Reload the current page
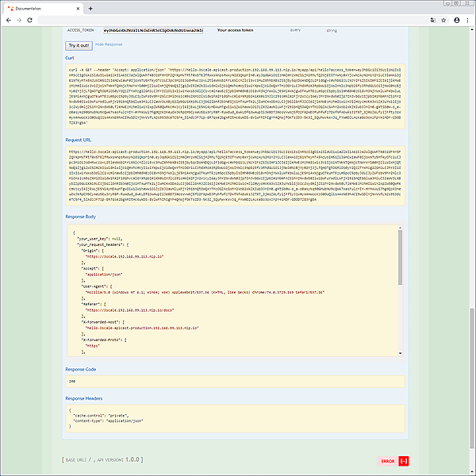 [x=30, y=19]
